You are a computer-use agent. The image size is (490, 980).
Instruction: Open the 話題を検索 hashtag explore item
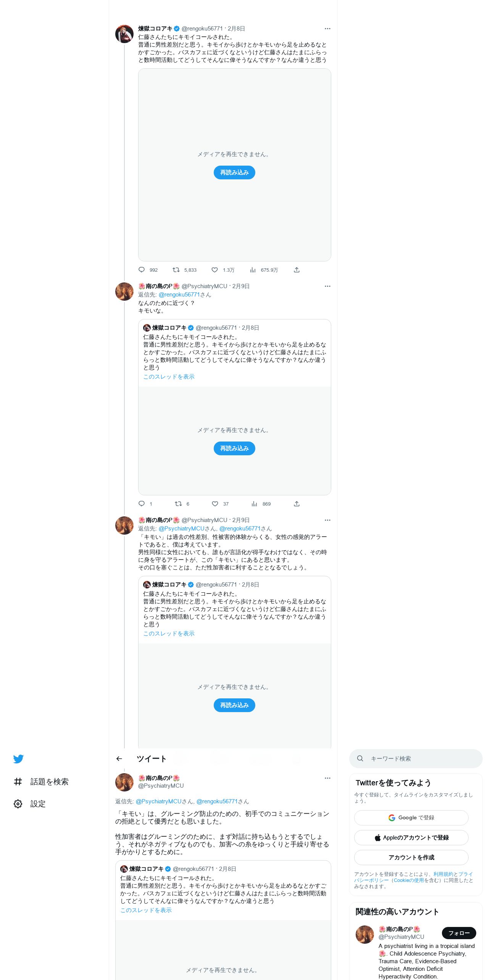coord(41,782)
